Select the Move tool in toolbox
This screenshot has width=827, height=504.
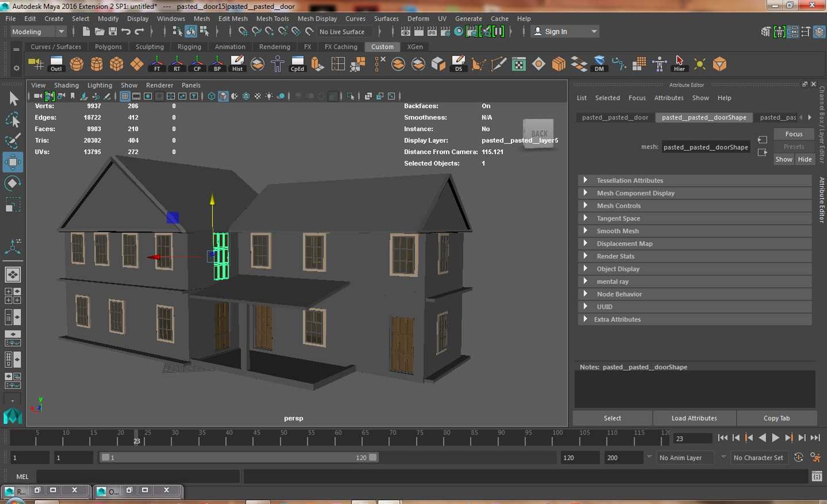[13, 162]
